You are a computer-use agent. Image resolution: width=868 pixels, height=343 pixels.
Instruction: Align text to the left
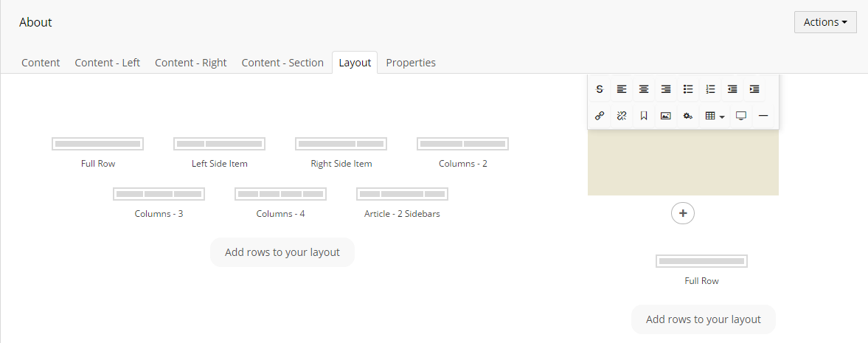click(x=622, y=89)
